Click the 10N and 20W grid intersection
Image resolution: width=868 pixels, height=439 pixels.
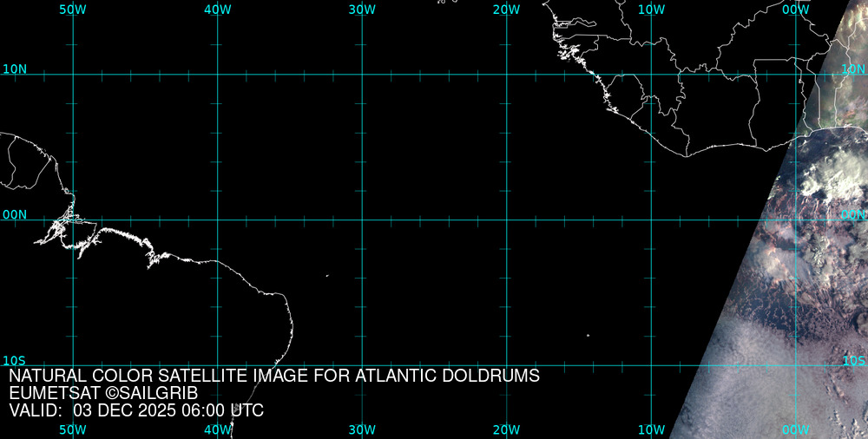click(506, 75)
